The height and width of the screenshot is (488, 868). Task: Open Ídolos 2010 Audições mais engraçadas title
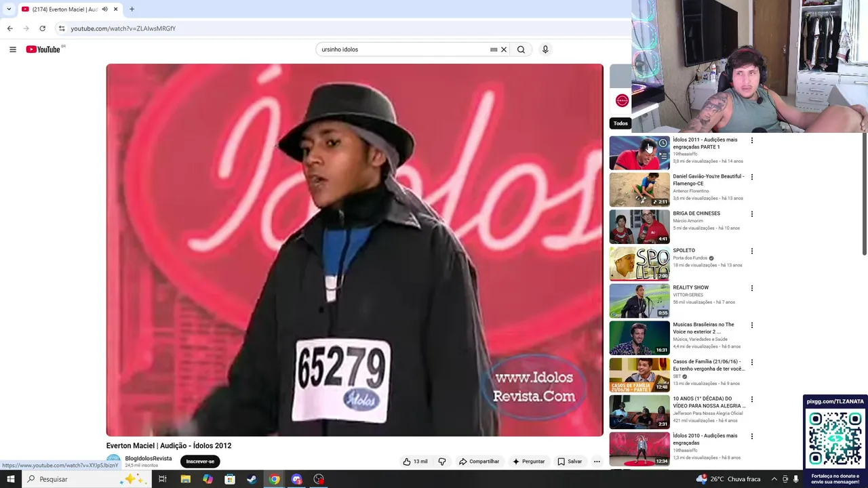(705, 439)
